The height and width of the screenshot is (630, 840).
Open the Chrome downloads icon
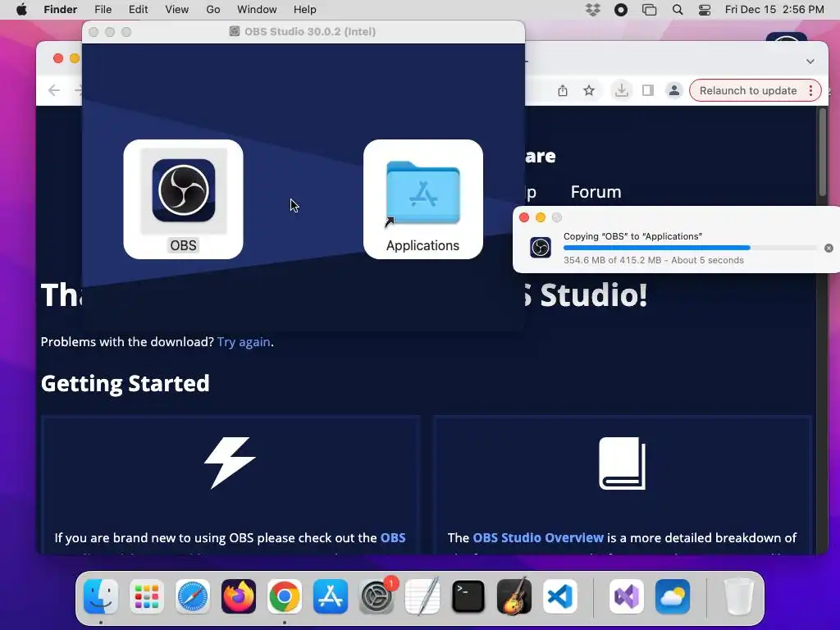click(x=622, y=90)
